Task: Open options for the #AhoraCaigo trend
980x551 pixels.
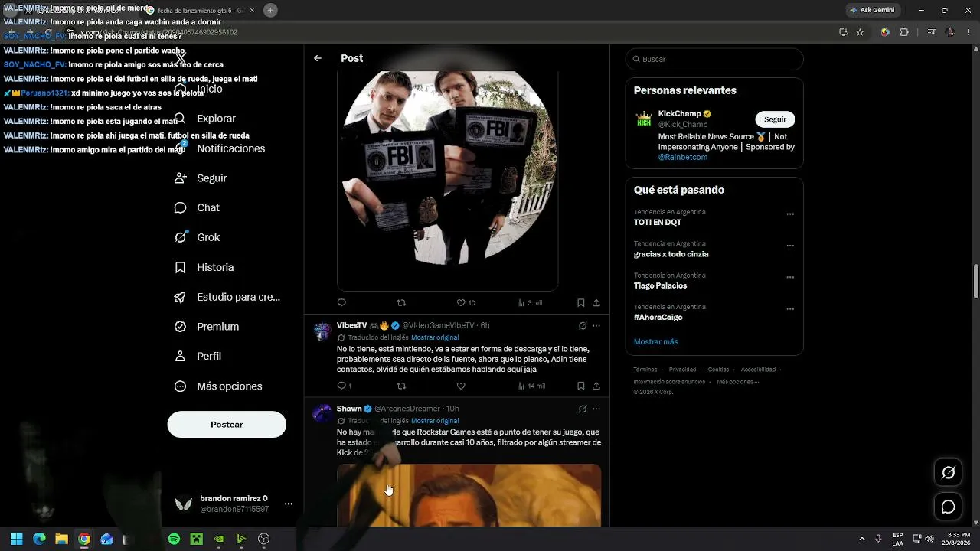Action: (790, 309)
